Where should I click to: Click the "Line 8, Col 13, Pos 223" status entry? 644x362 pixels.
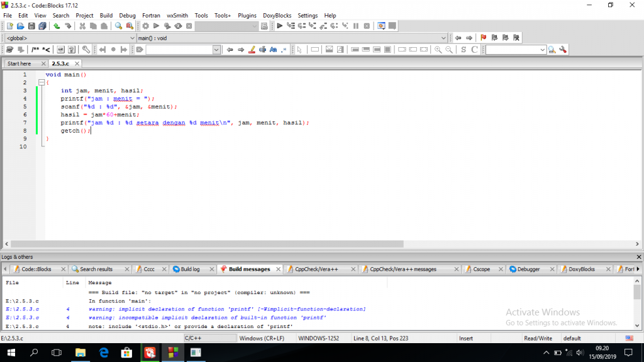coord(380,339)
